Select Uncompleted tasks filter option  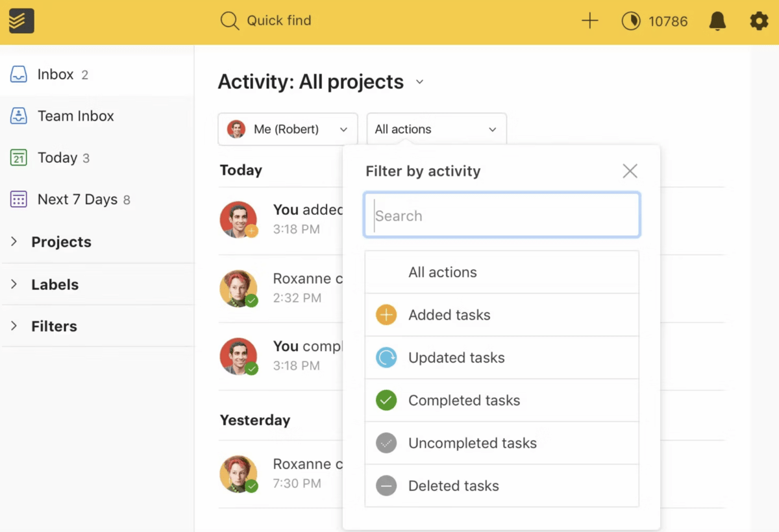click(x=502, y=443)
